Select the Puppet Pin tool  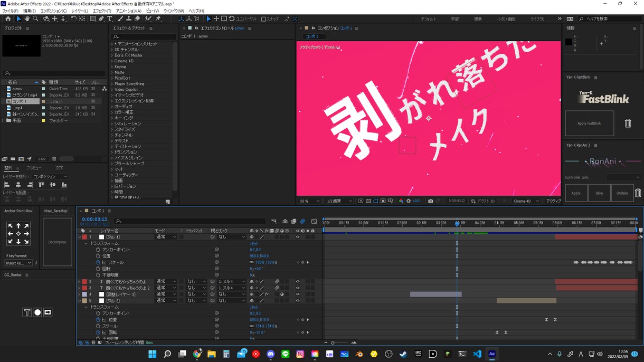(158, 19)
